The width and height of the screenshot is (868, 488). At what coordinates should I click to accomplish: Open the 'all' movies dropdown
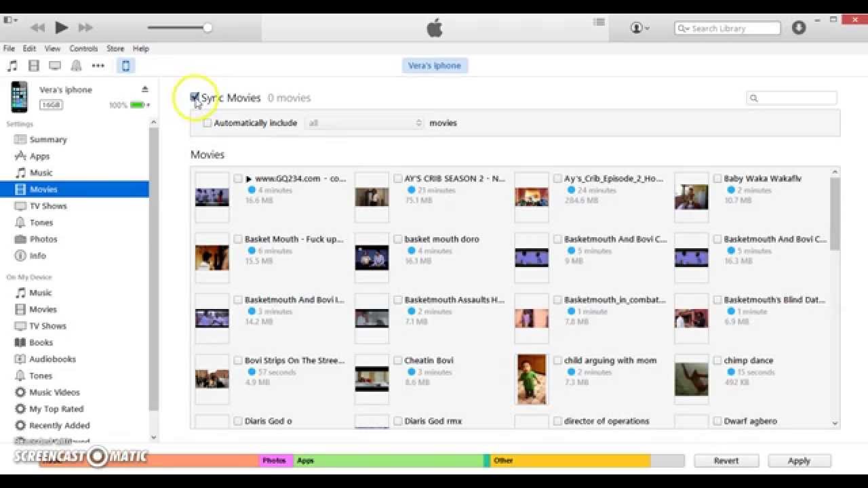pos(364,123)
